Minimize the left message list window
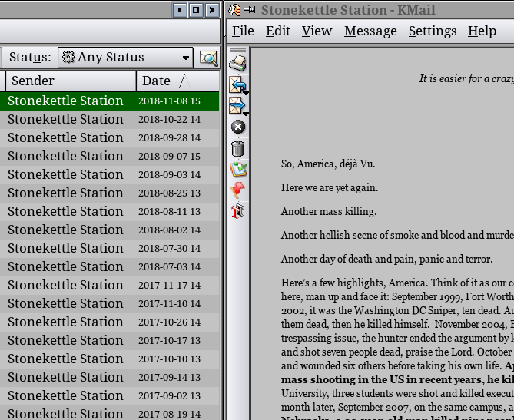 [180, 10]
